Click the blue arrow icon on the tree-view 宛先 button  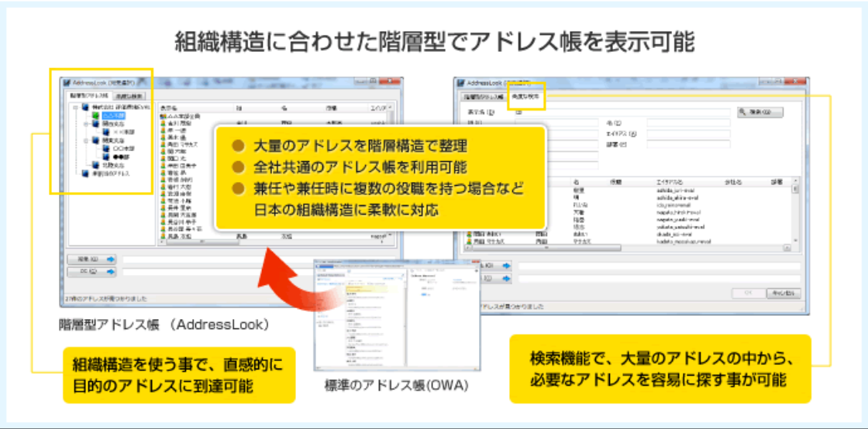coord(110,258)
